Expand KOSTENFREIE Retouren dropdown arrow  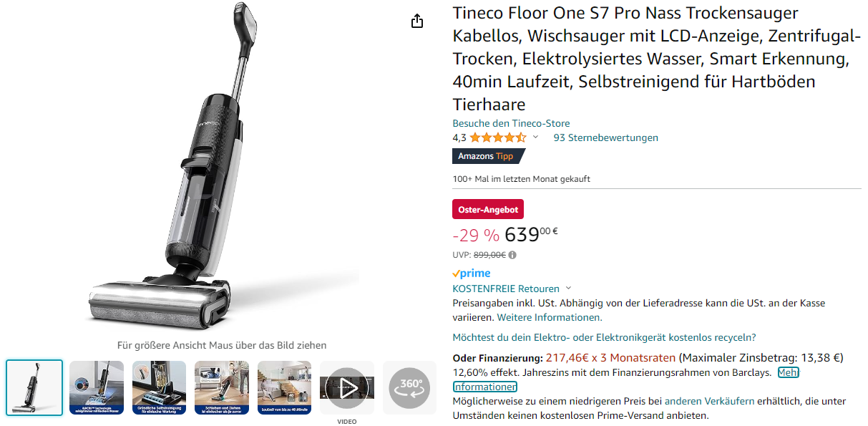[568, 289]
